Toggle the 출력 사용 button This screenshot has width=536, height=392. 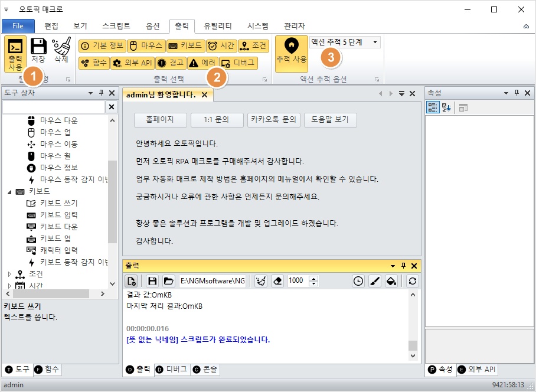tap(15, 54)
